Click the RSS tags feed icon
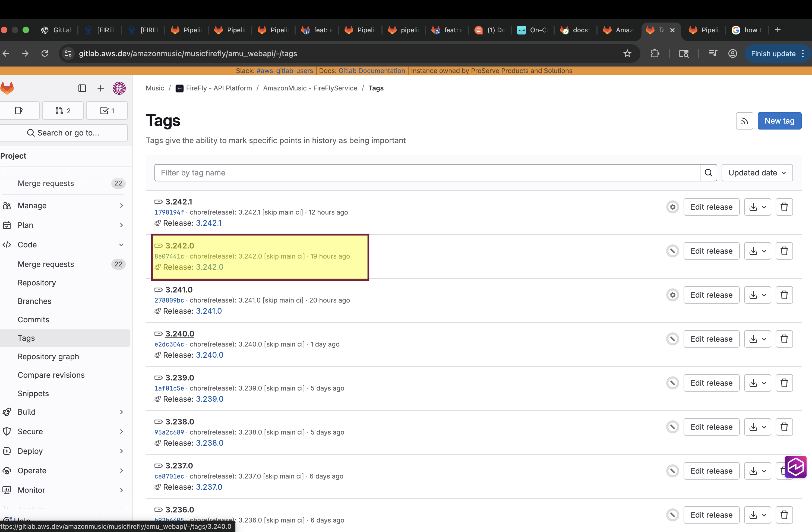 pos(744,121)
